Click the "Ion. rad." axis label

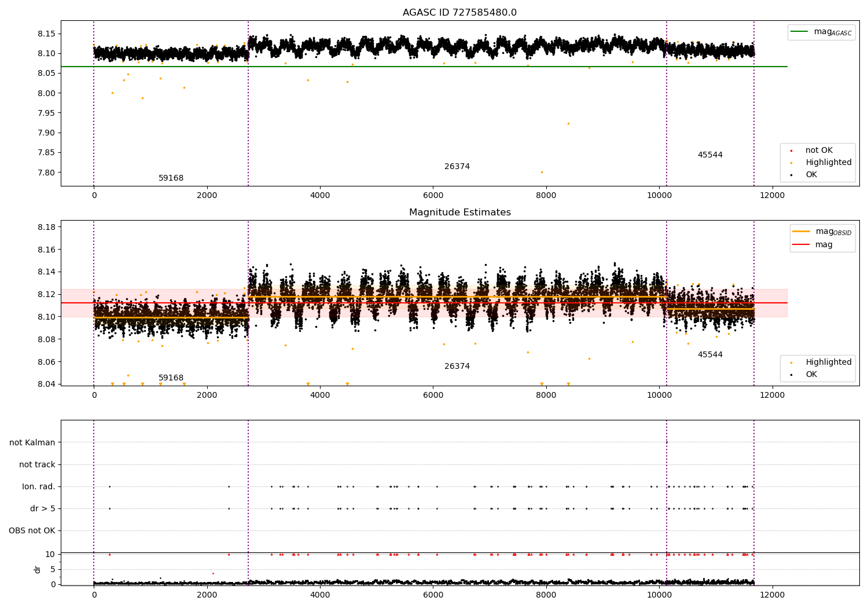pos(39,487)
